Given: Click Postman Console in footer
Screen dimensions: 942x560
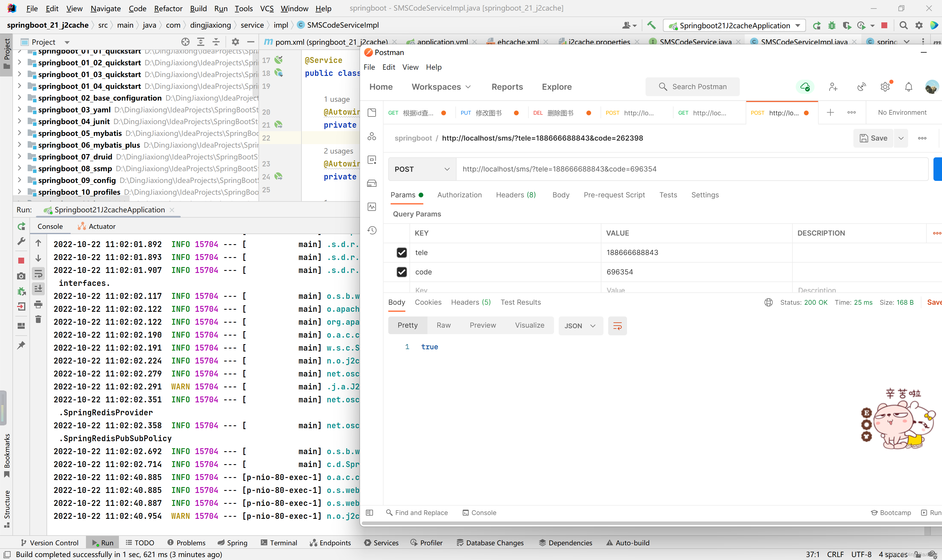Looking at the screenshot, I should [x=480, y=512].
